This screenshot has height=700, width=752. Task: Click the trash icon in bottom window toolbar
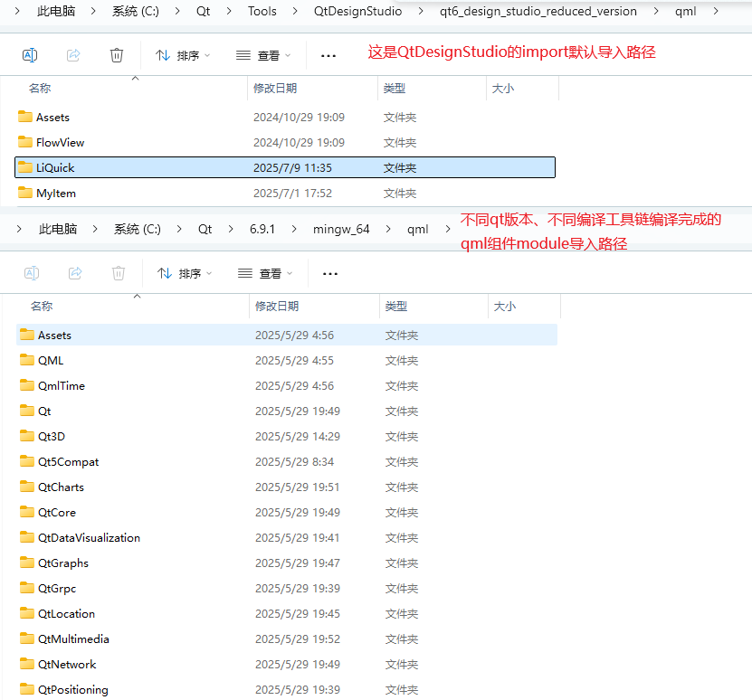(x=119, y=273)
